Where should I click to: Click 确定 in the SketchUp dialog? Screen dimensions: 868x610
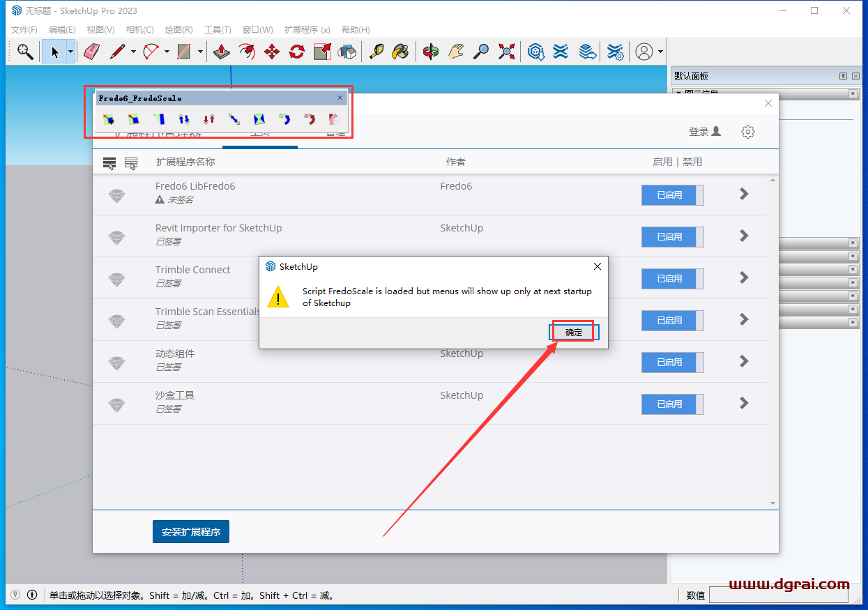coord(574,333)
